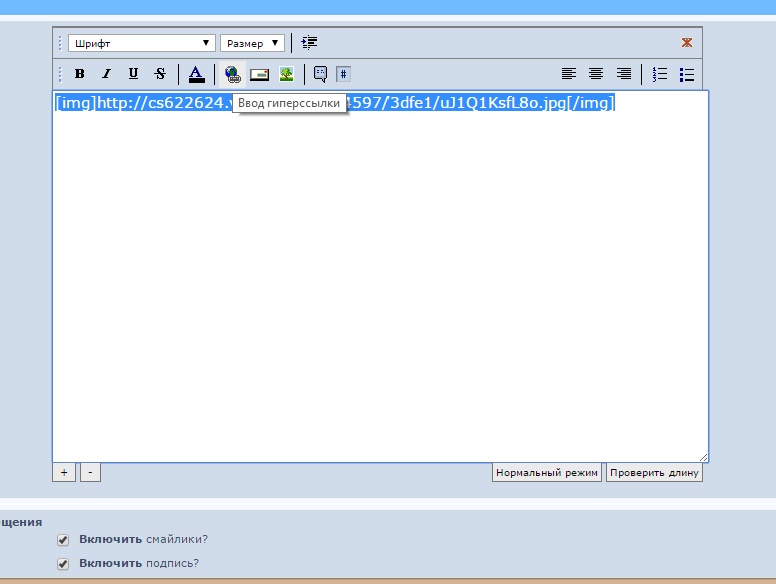Image resolution: width=776 pixels, height=584 pixels.
Task: Click the plus button to enlarge editor
Action: [x=64, y=472]
